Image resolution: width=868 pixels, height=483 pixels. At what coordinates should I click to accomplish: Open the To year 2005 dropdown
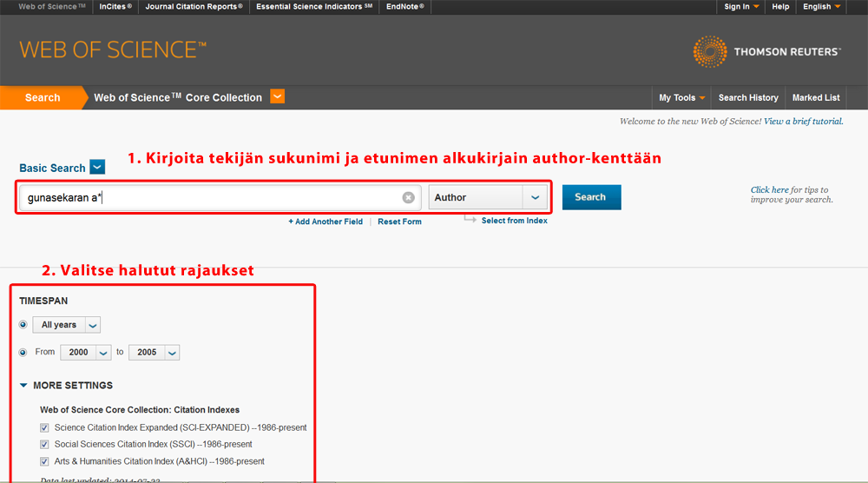[154, 353]
